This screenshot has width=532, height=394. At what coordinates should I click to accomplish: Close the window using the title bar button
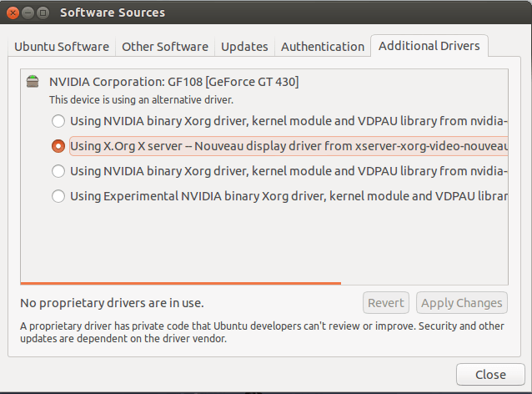11,13
